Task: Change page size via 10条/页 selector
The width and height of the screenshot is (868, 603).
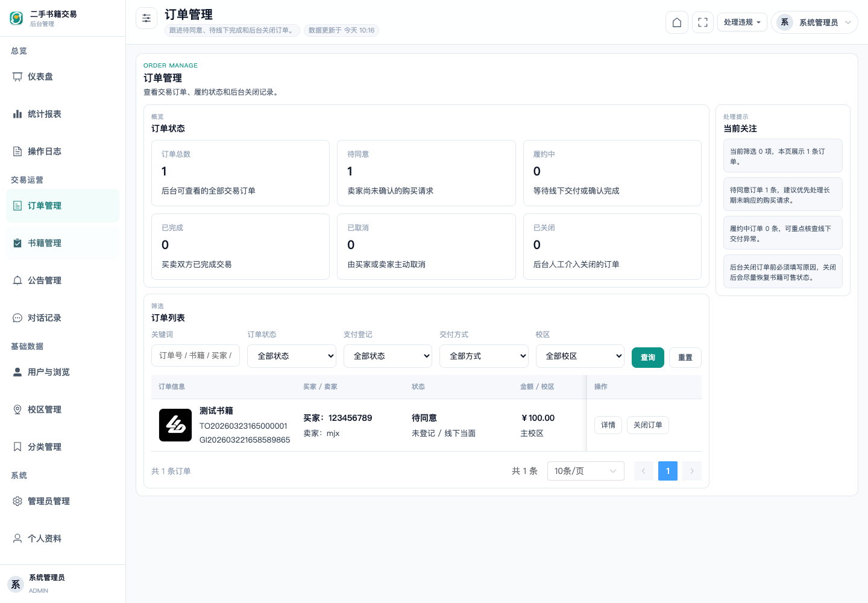Action: coord(586,471)
